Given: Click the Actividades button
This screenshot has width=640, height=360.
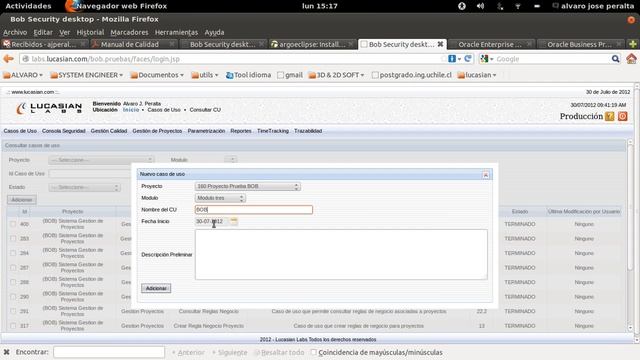Looking at the screenshot, I should [28, 6].
